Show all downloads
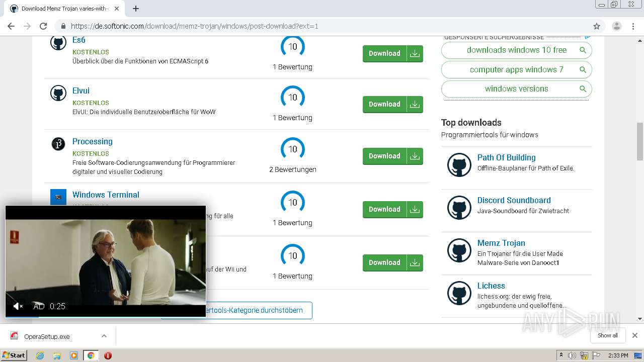This screenshot has height=362, width=644. 608,336
